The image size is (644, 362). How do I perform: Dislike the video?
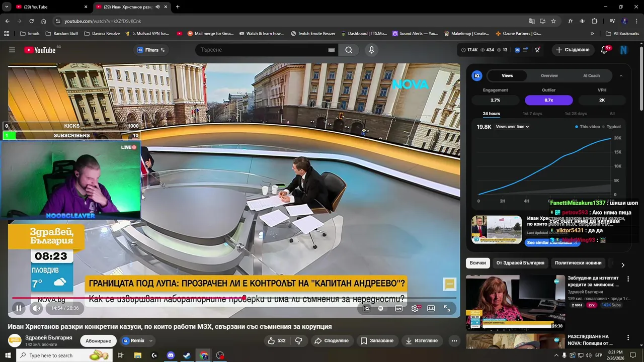click(x=298, y=340)
